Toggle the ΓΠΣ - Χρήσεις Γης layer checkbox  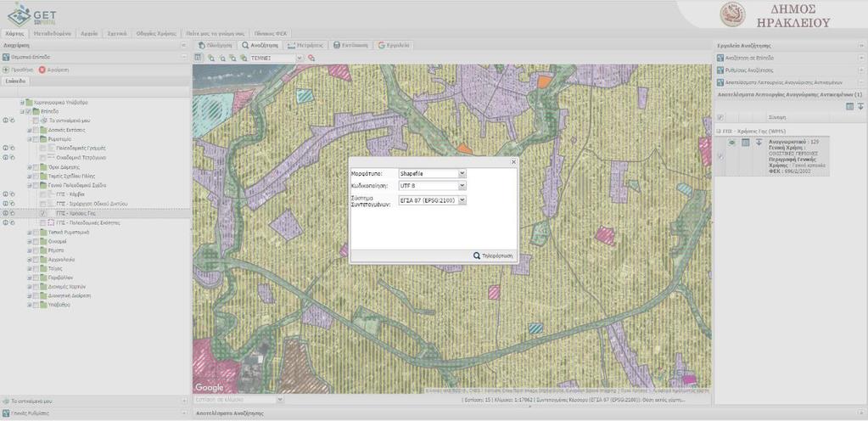pyautogui.click(x=43, y=213)
